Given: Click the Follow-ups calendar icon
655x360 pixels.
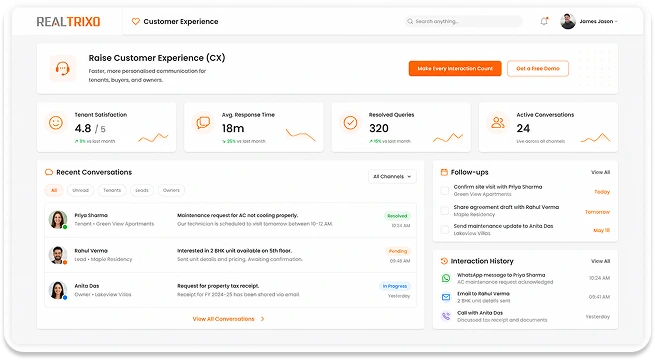Looking at the screenshot, I should click(444, 172).
